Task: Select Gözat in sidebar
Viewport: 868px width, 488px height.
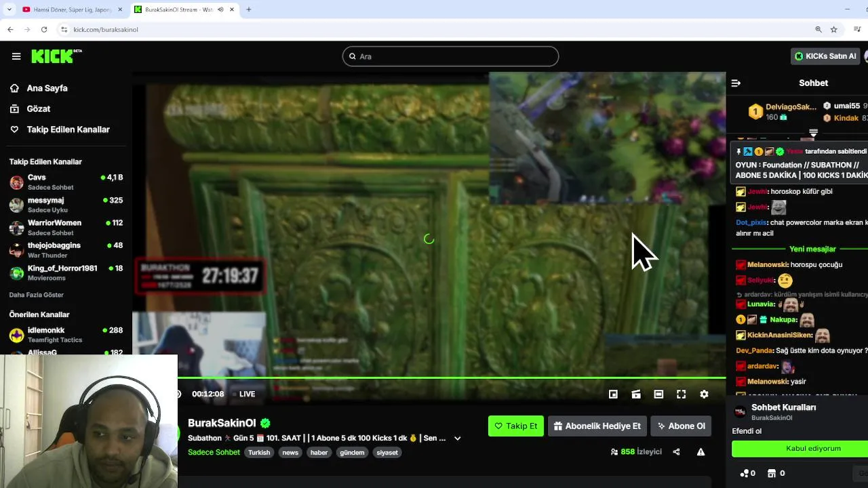Action: click(39, 108)
